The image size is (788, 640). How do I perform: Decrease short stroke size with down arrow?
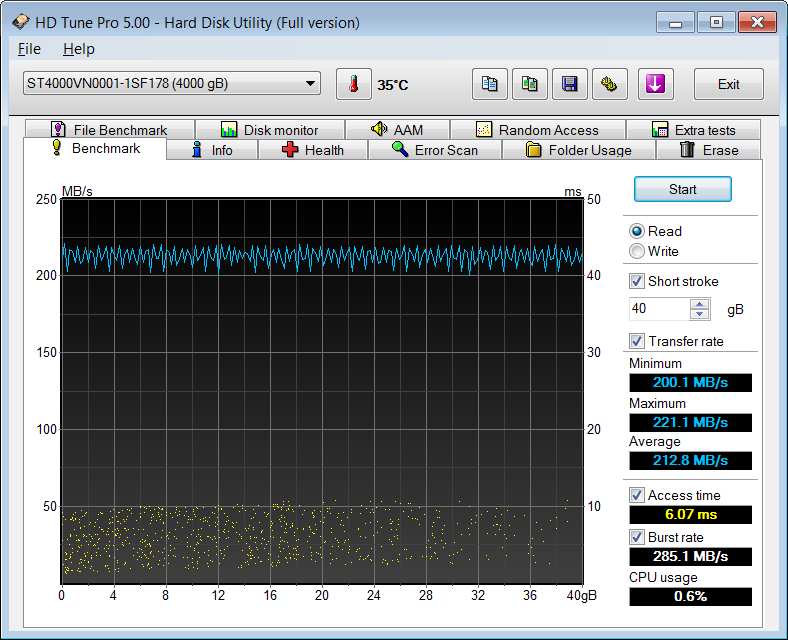[x=700, y=314]
